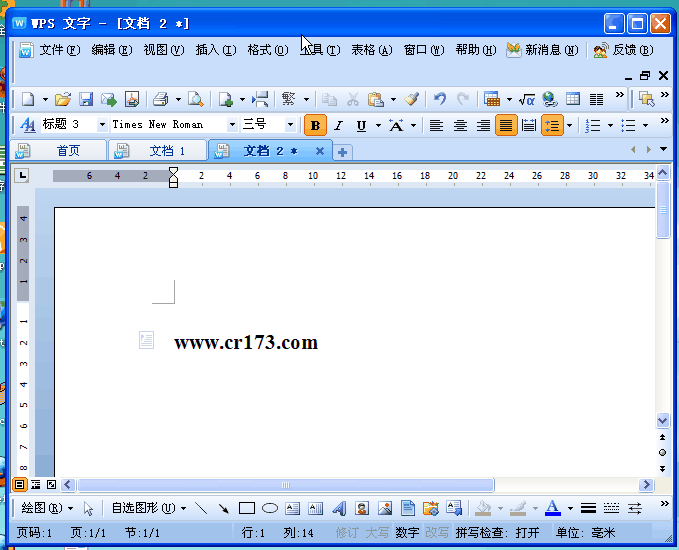Create a new blank document icon

coord(28,99)
